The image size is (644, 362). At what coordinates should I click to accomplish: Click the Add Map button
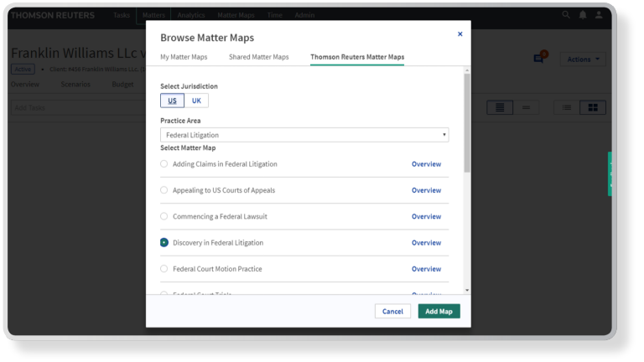pos(439,312)
